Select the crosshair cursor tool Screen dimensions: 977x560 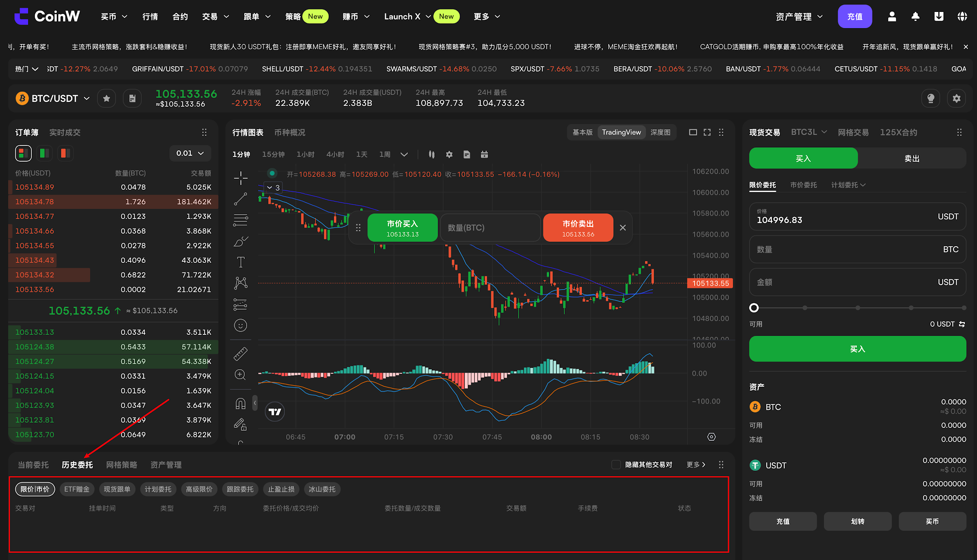[240, 178]
